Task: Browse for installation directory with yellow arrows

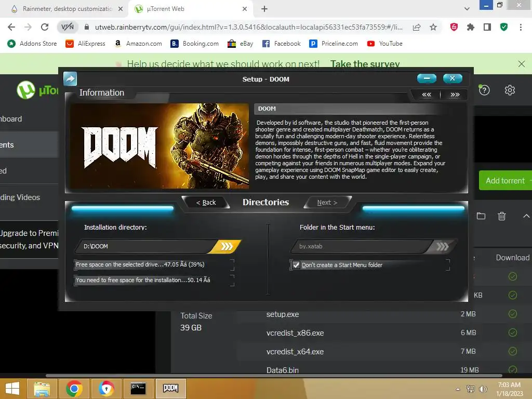Action: [227, 246]
